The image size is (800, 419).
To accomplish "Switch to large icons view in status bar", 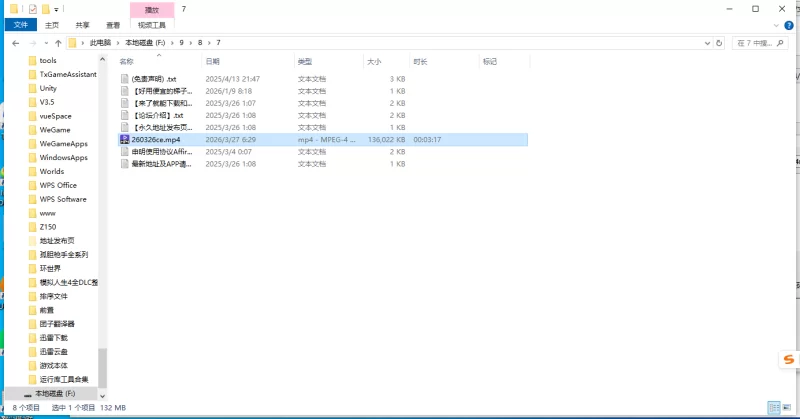I will (x=788, y=408).
